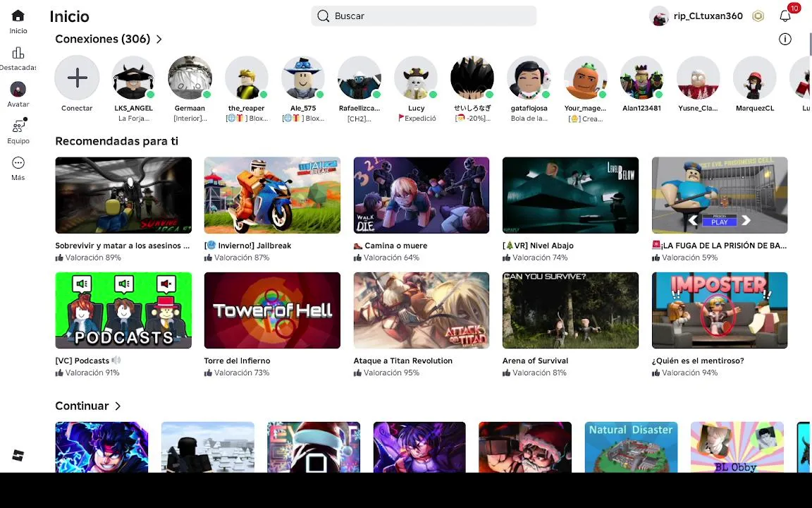Click 'Arena of Survival' title text
Viewport: 812px width, 508px height.
coord(535,361)
